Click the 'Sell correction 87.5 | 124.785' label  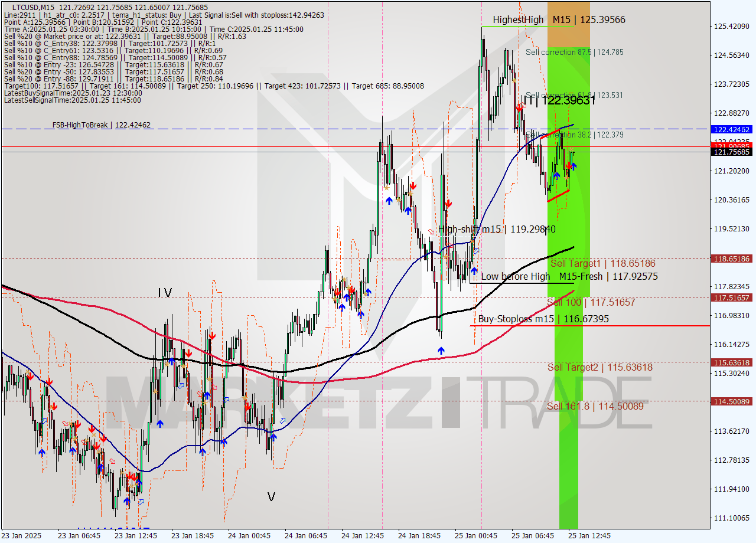click(x=574, y=52)
